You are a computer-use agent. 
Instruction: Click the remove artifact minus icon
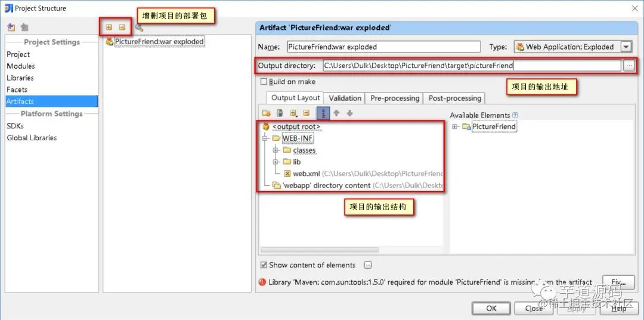[122, 27]
